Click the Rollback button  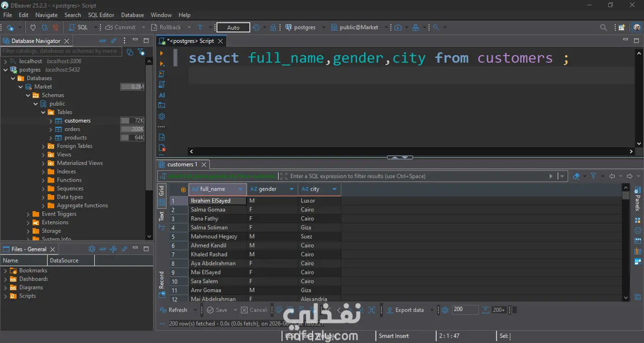pyautogui.click(x=166, y=28)
